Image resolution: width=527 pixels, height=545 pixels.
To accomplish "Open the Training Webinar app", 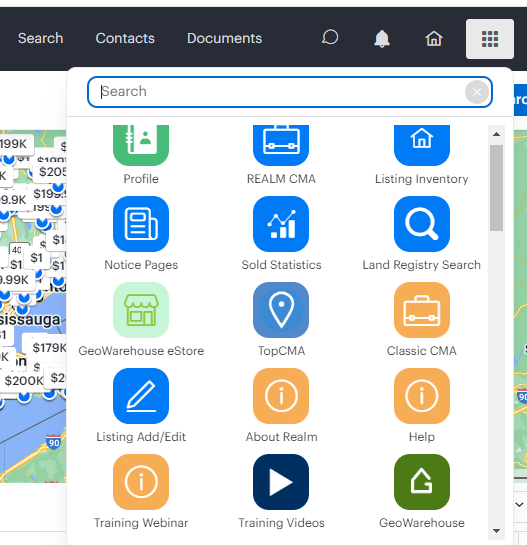I will point(141,482).
